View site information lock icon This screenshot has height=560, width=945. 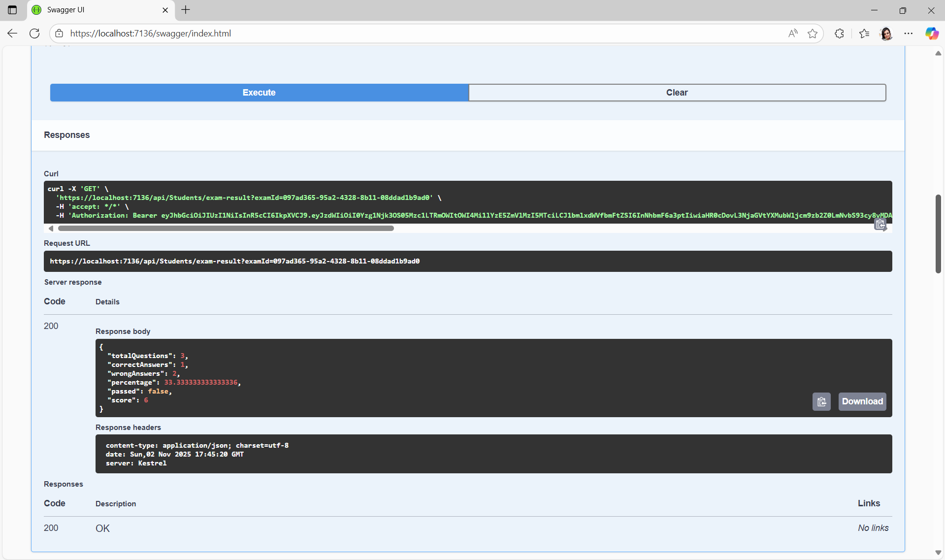pyautogui.click(x=59, y=33)
